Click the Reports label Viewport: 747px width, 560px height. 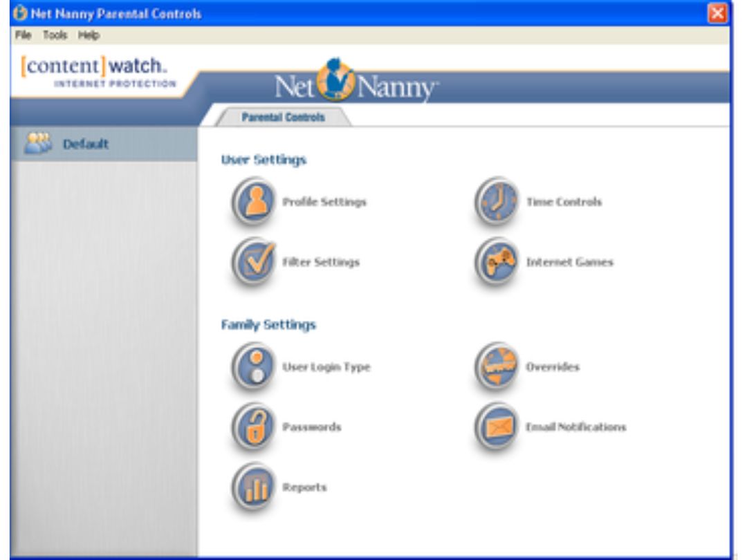click(x=304, y=487)
